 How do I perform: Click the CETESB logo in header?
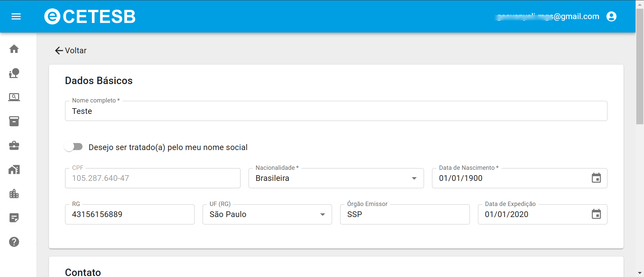pyautogui.click(x=90, y=16)
